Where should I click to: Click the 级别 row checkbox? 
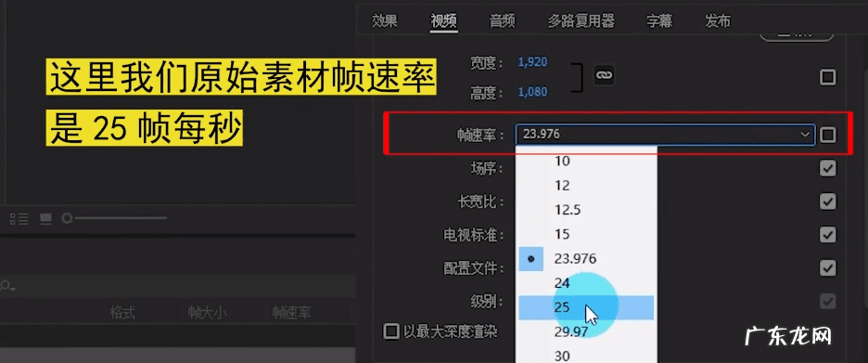[827, 302]
